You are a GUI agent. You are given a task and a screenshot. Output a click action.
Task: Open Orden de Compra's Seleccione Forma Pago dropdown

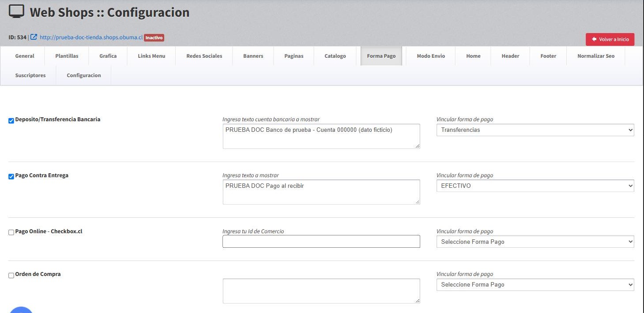tap(535, 285)
